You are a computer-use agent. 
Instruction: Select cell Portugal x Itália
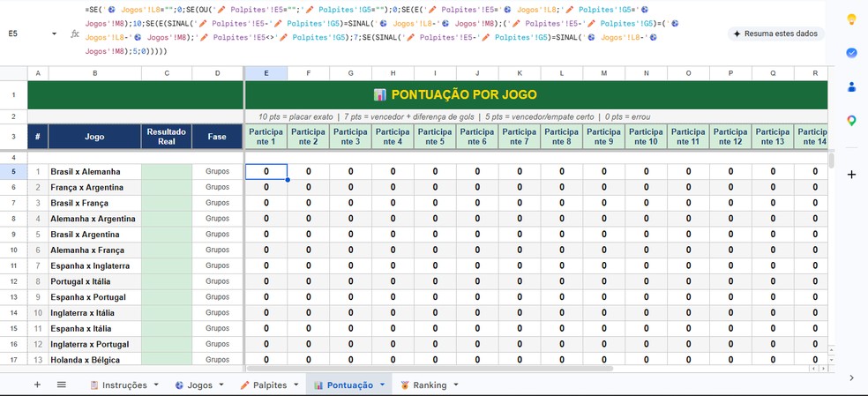[x=94, y=281]
